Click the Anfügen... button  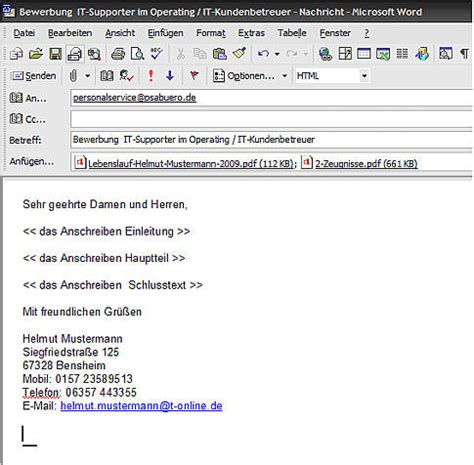tap(31, 161)
